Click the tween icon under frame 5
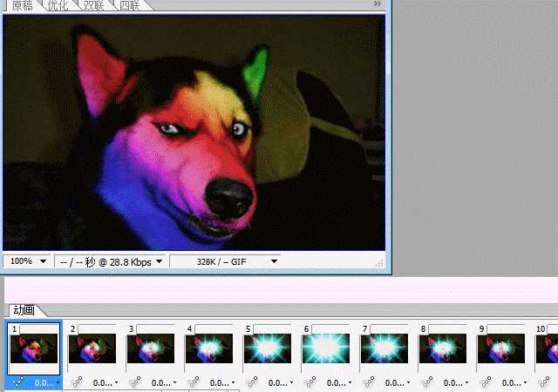This screenshot has height=392, width=558. (252, 382)
